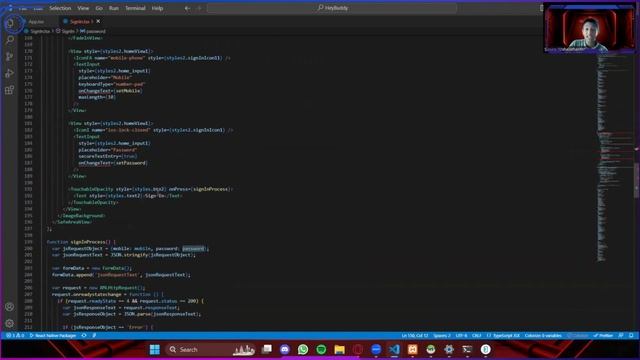Open XAMPP from the taskbar

click(413, 349)
